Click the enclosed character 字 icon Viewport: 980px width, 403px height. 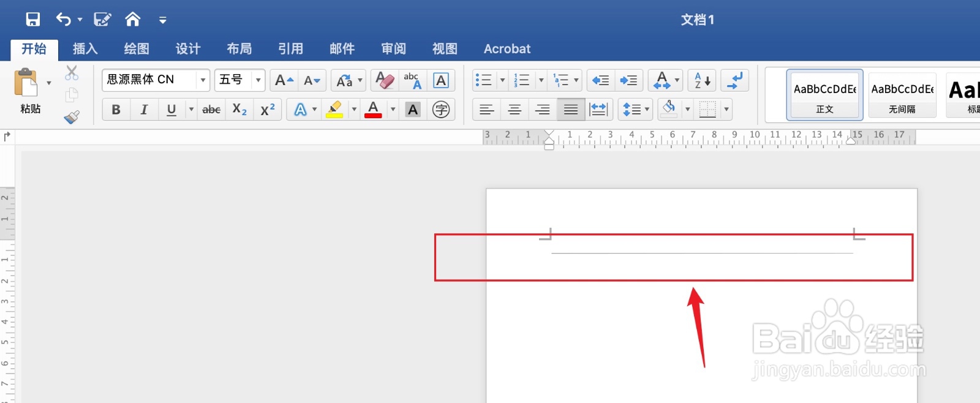(441, 110)
